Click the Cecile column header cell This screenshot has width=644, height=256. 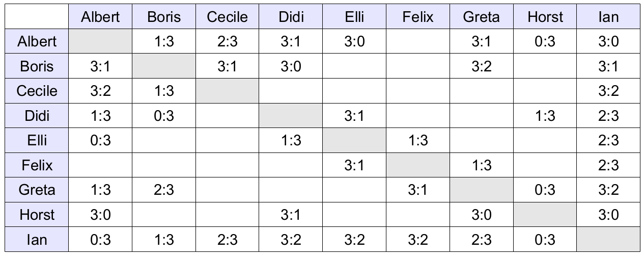point(228,17)
